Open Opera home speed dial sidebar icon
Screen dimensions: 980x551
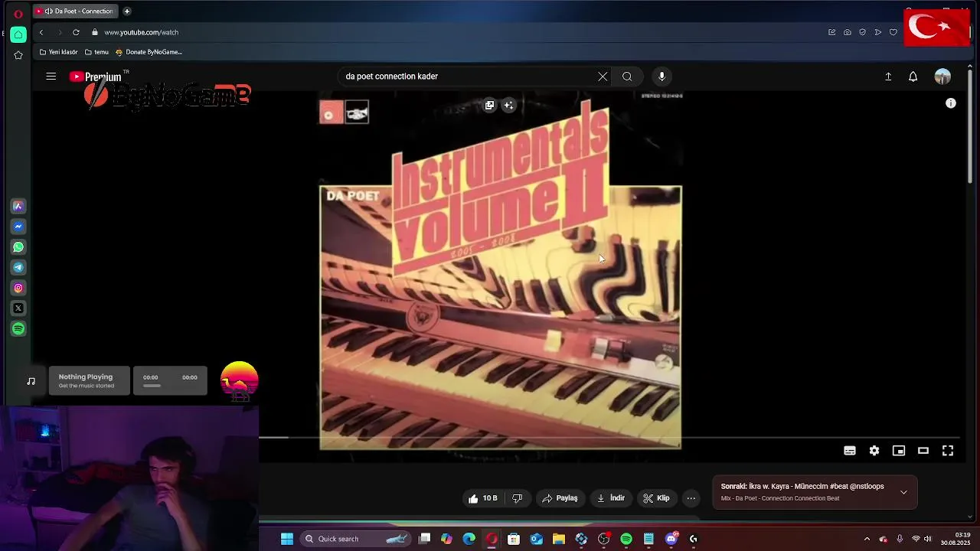point(18,34)
